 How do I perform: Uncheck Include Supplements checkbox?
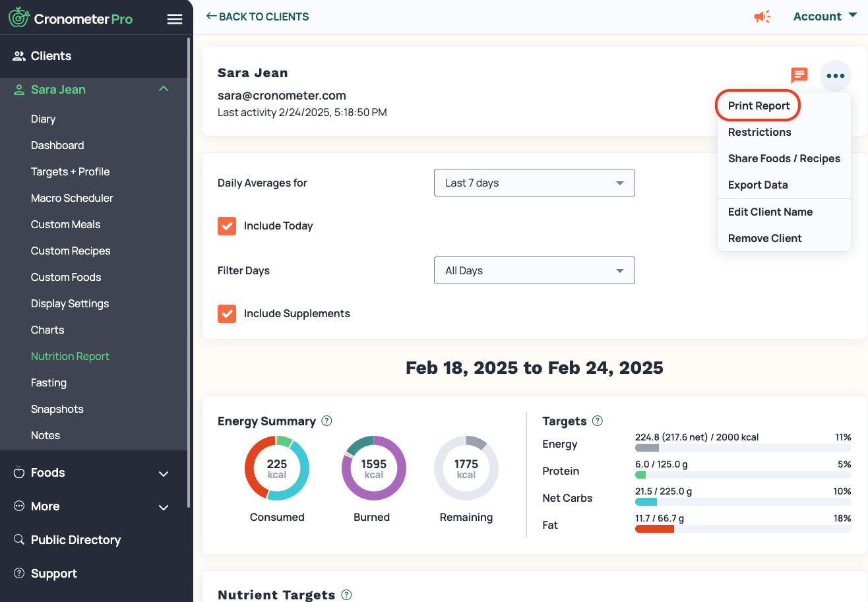pos(227,313)
